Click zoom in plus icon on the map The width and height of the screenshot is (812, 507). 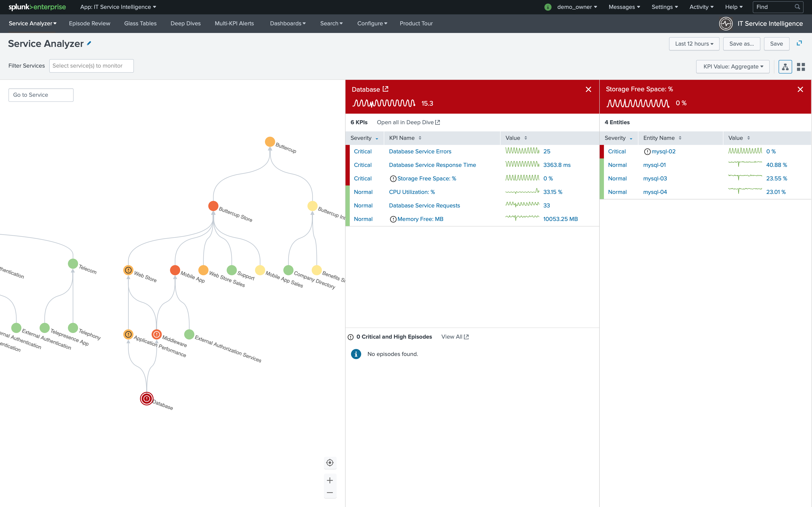click(329, 480)
